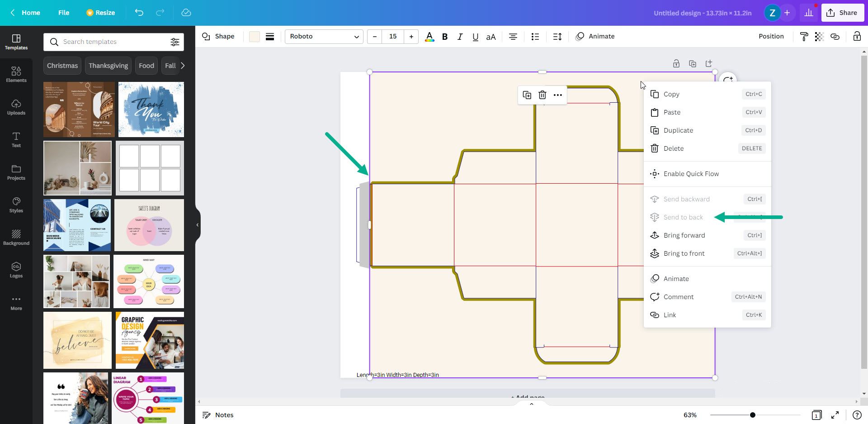Select Bring to front in context menu
The width and height of the screenshot is (868, 424).
(684, 253)
